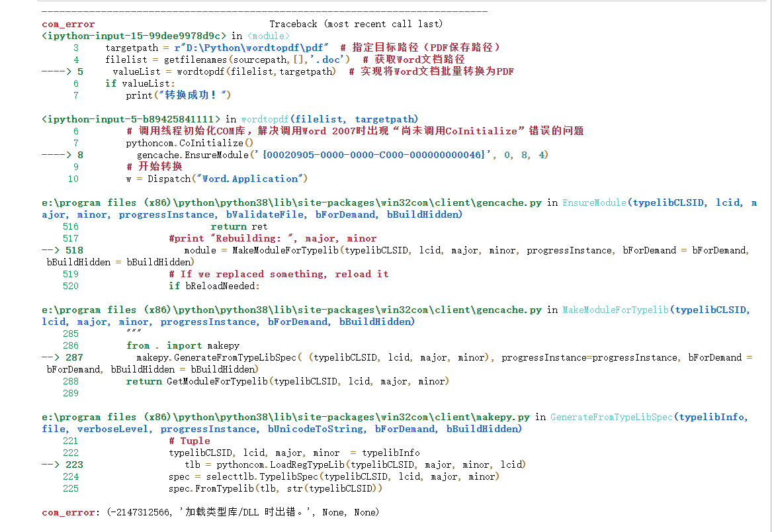Click the 'gencache.EnsureModule' call on line 8

click(342, 155)
